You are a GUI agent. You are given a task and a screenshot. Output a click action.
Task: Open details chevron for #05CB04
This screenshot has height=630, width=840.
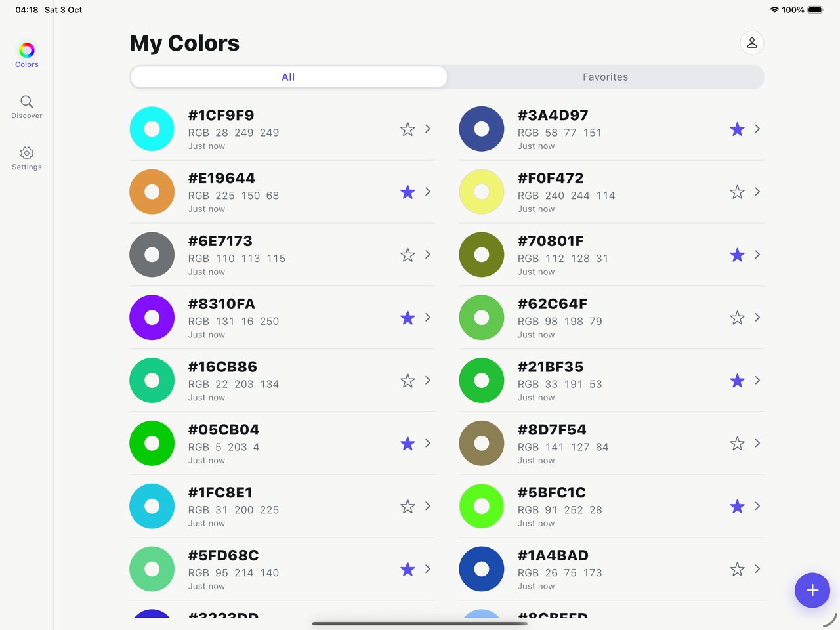428,443
